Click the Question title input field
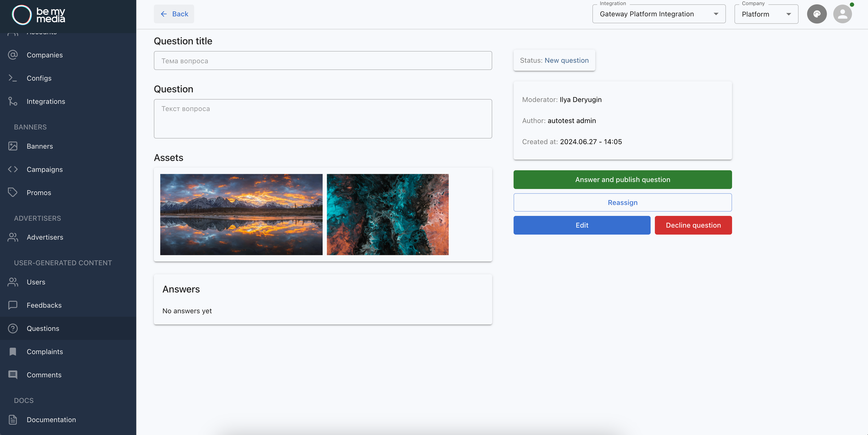Viewport: 868px width, 435px height. click(322, 61)
